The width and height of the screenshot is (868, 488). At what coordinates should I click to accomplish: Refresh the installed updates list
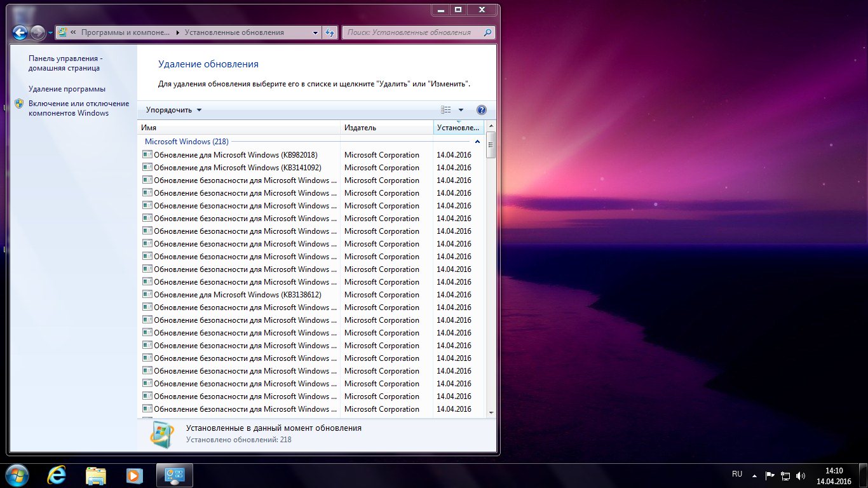click(x=330, y=32)
